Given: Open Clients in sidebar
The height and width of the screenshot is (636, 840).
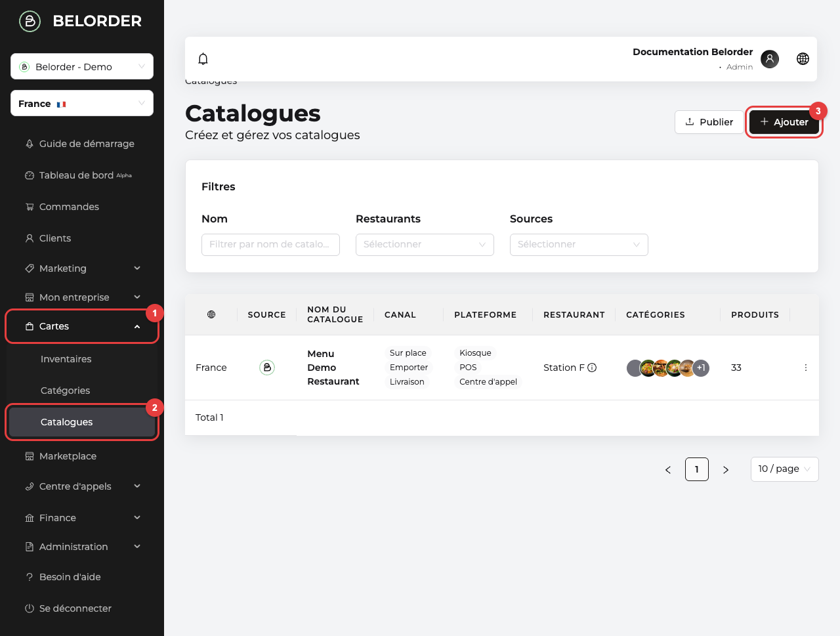Looking at the screenshot, I should click(48, 238).
